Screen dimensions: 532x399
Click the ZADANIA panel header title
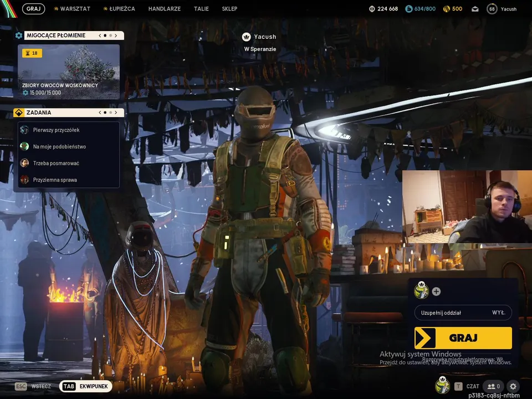click(39, 112)
